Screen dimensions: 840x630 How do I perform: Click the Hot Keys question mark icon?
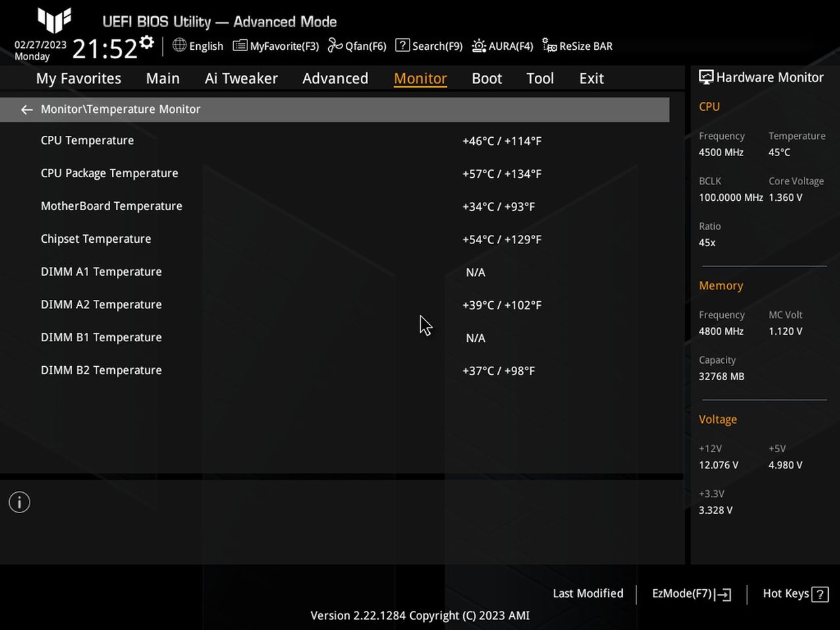click(x=820, y=595)
